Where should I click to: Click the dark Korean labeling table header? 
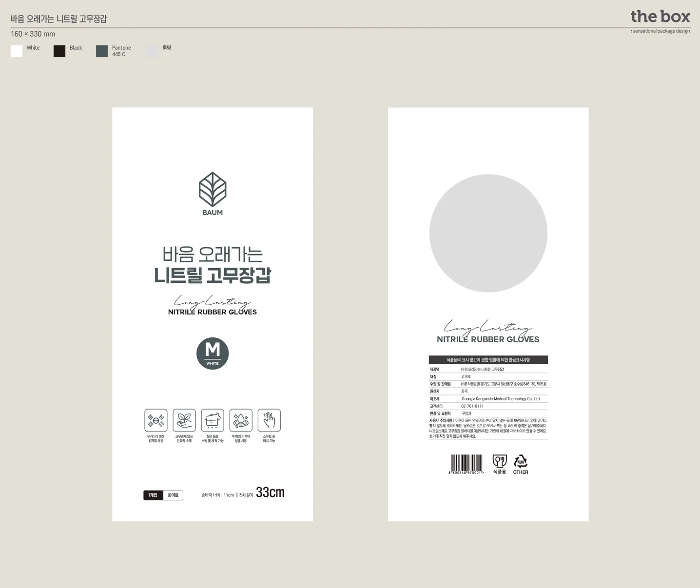tap(488, 360)
